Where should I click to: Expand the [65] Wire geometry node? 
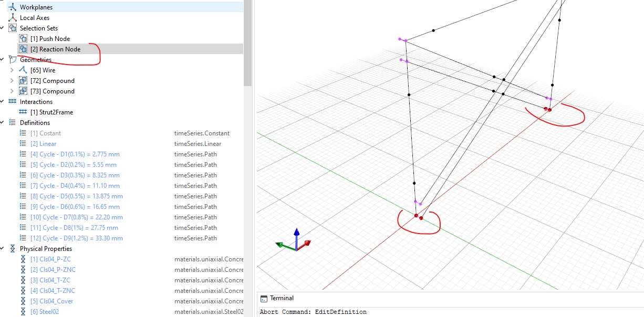point(12,70)
